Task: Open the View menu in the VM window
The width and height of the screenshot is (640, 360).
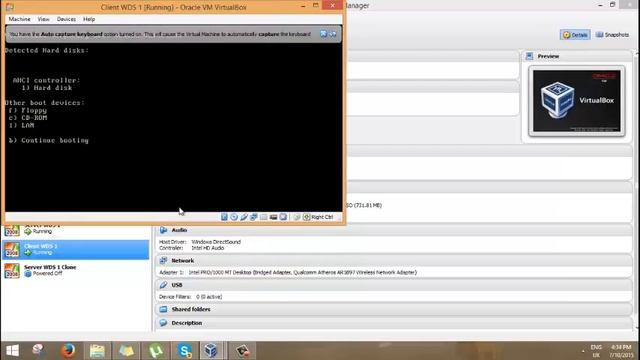Action: coord(43,19)
